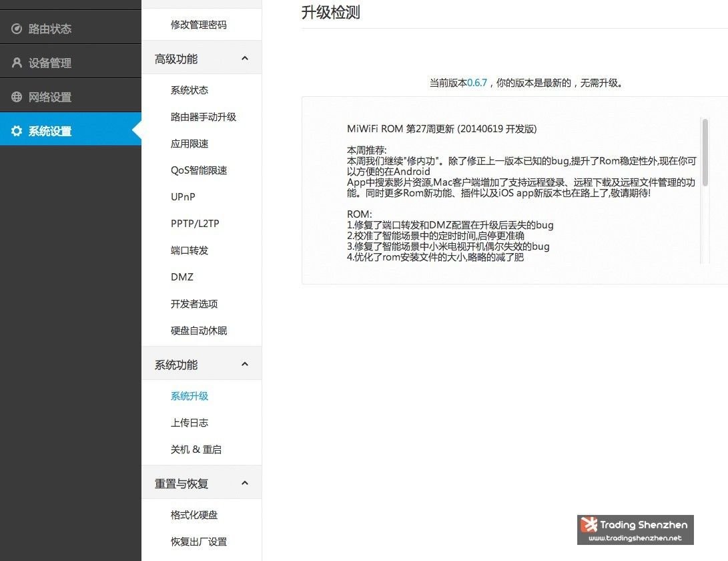Click the 本周推荐: heading in changelog
Screen dimensions: 728x561
[367, 150]
